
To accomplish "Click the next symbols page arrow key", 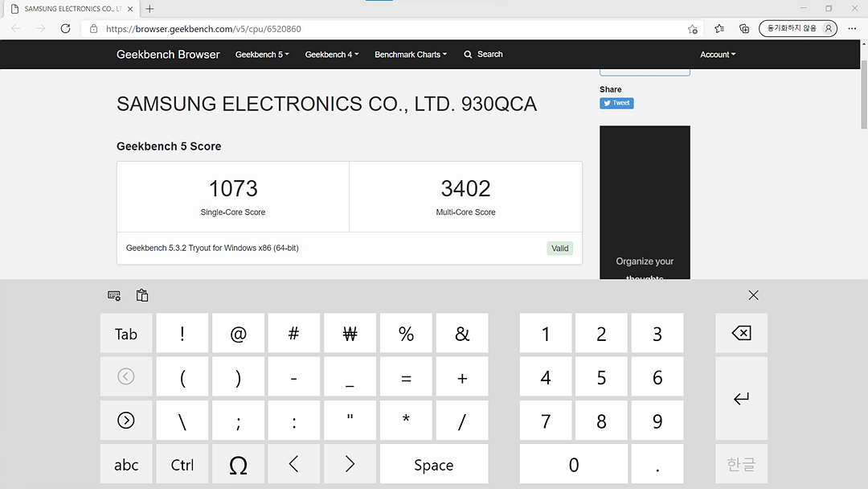I will [x=126, y=421].
